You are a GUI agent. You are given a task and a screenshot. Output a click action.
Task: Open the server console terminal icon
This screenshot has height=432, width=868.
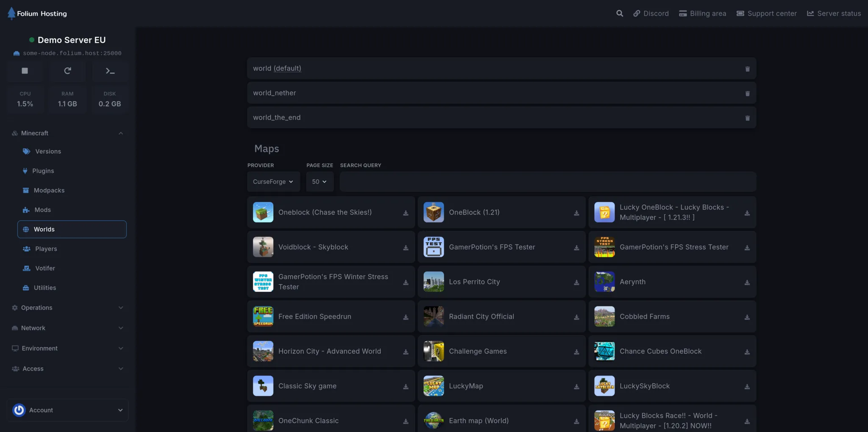click(110, 71)
